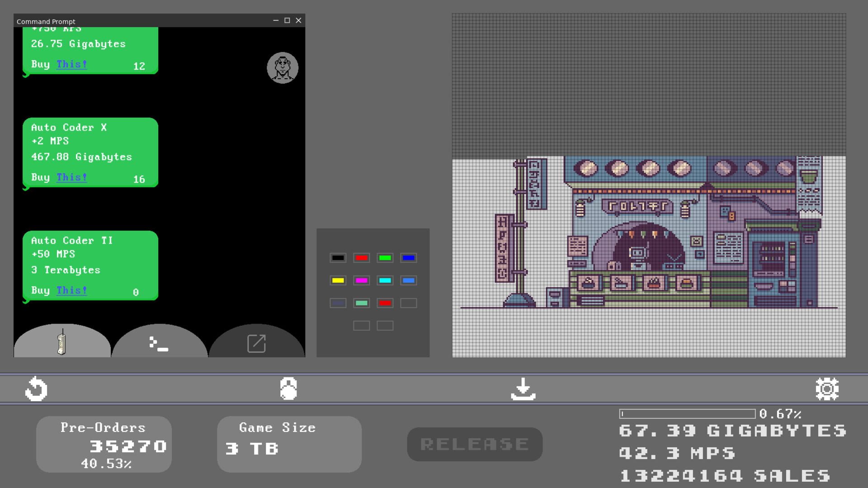The width and height of the screenshot is (868, 488).
Task: Toggle the black color swatch
Action: click(337, 258)
